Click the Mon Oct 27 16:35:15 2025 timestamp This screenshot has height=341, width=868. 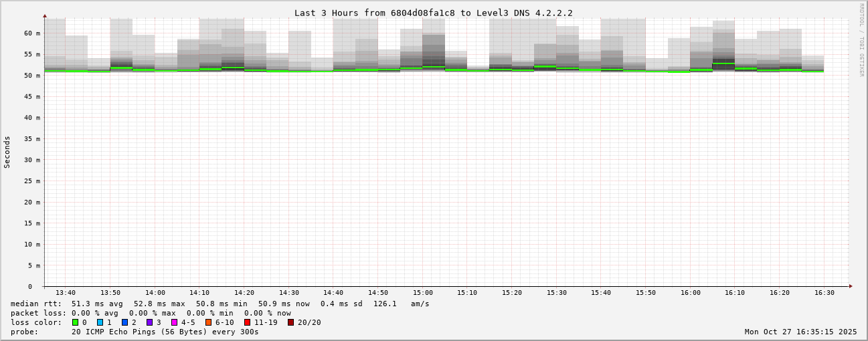click(800, 332)
